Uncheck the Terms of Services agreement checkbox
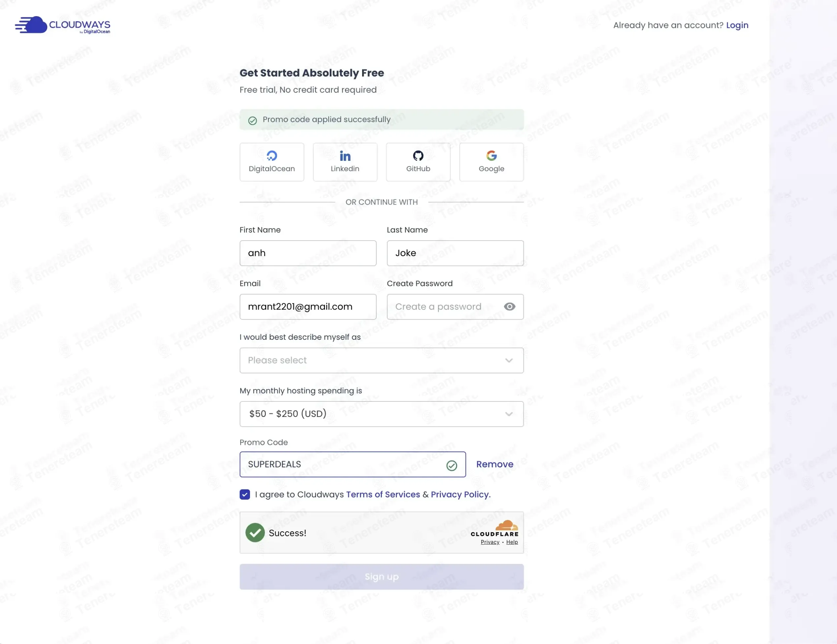The image size is (837, 644). coord(245,494)
